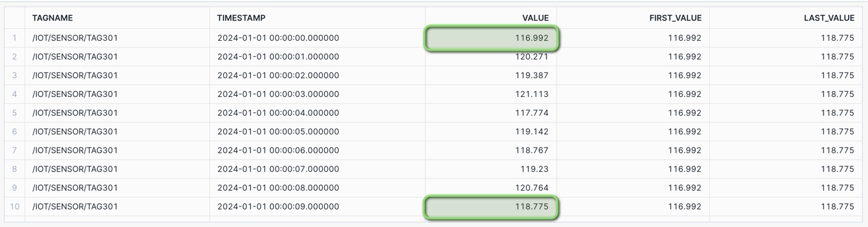Click timestamp 2024-01-01 00:00:03.000000
The image size is (868, 227).
tap(278, 94)
